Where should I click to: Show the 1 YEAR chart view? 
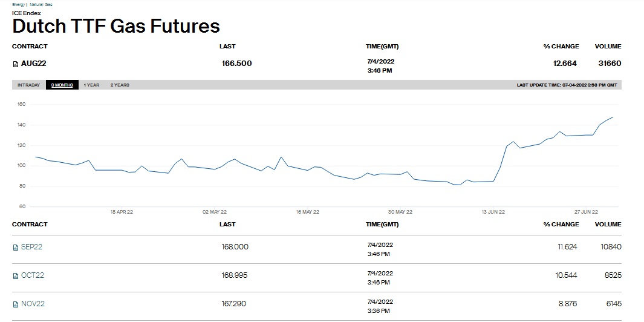(91, 85)
